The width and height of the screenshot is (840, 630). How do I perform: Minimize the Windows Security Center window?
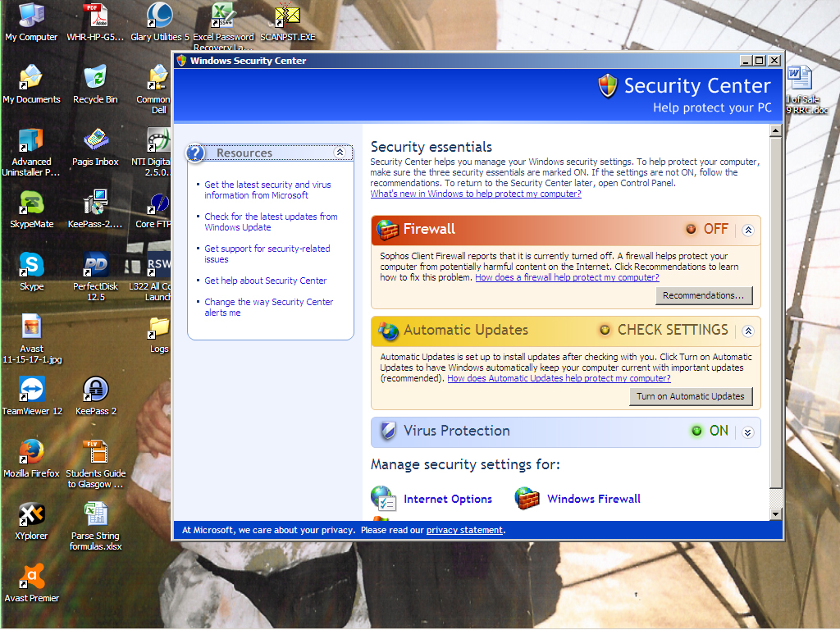click(745, 61)
